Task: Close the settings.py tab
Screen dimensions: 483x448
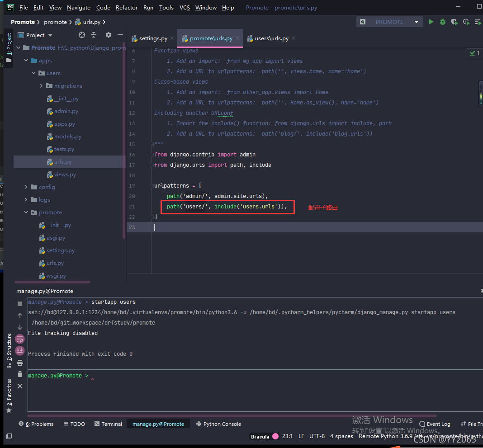Action: point(172,38)
